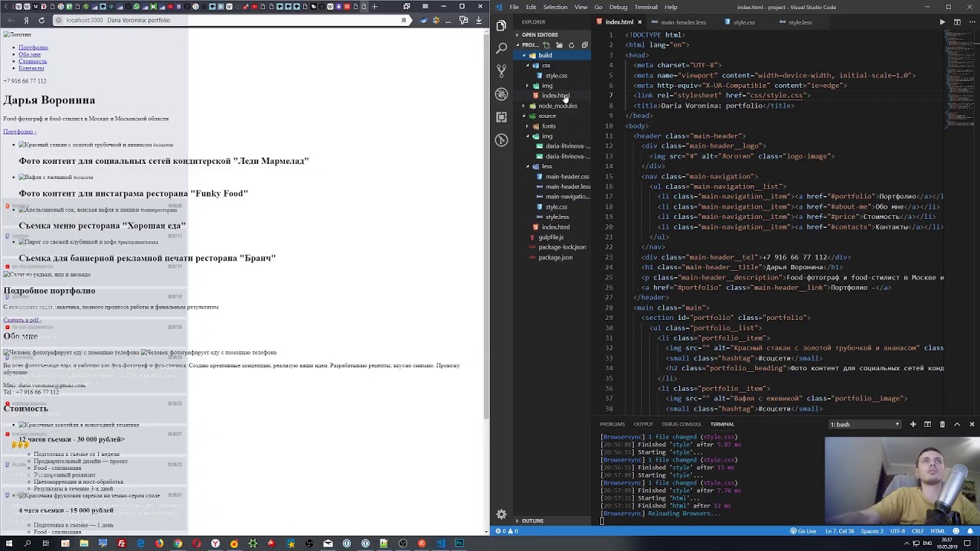Click the New Folder icon in Explorer
Viewport: 980px width, 551px height.
tap(559, 45)
